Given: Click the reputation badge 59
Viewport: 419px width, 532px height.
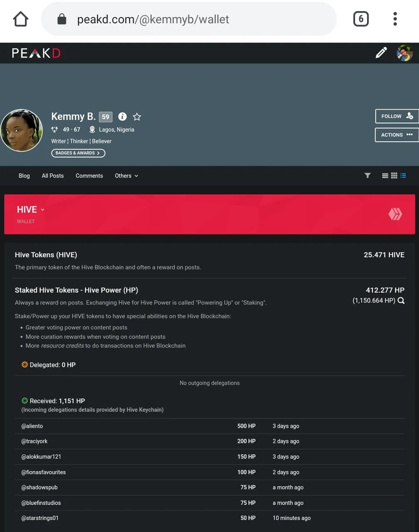Looking at the screenshot, I should point(106,117).
